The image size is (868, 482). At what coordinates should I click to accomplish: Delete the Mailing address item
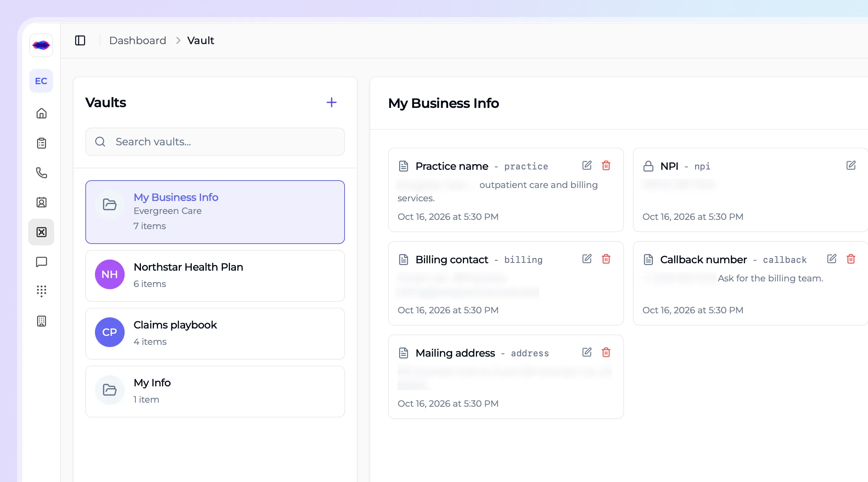tap(606, 352)
